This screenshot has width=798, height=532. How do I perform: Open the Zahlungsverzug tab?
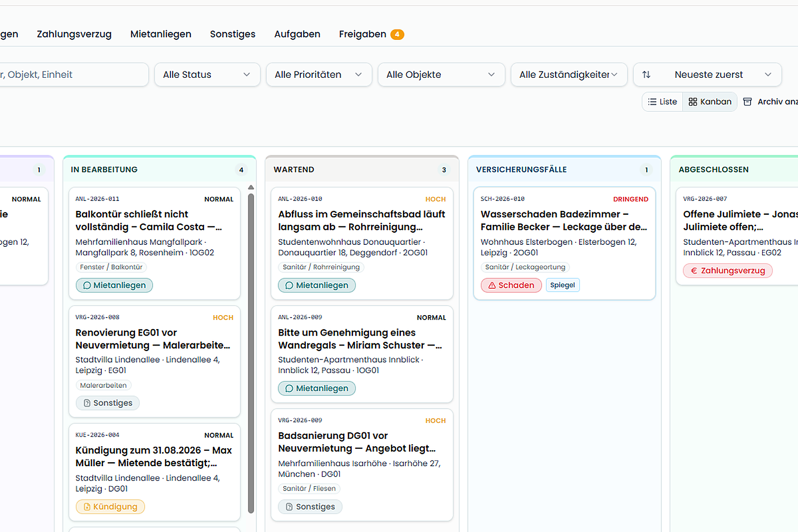coord(74,34)
